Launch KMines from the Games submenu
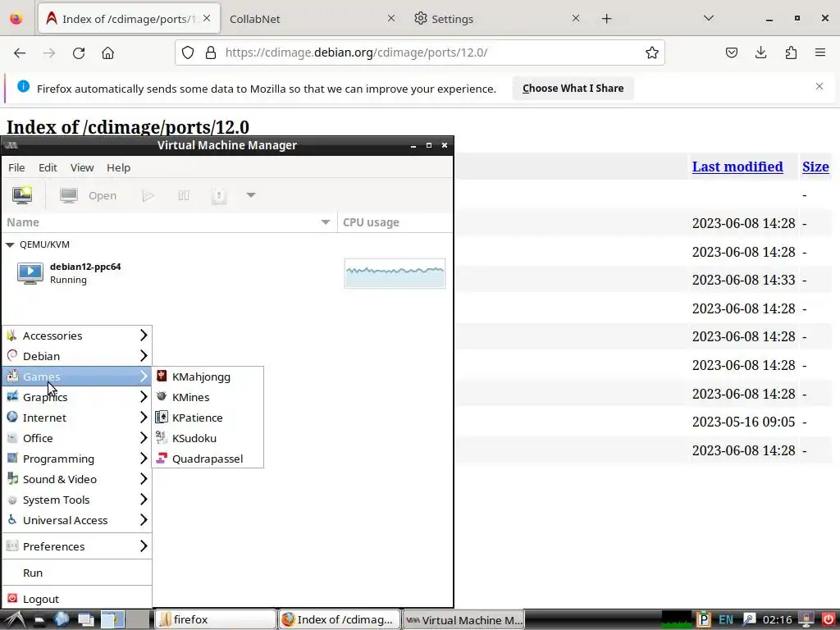 (x=208, y=398)
